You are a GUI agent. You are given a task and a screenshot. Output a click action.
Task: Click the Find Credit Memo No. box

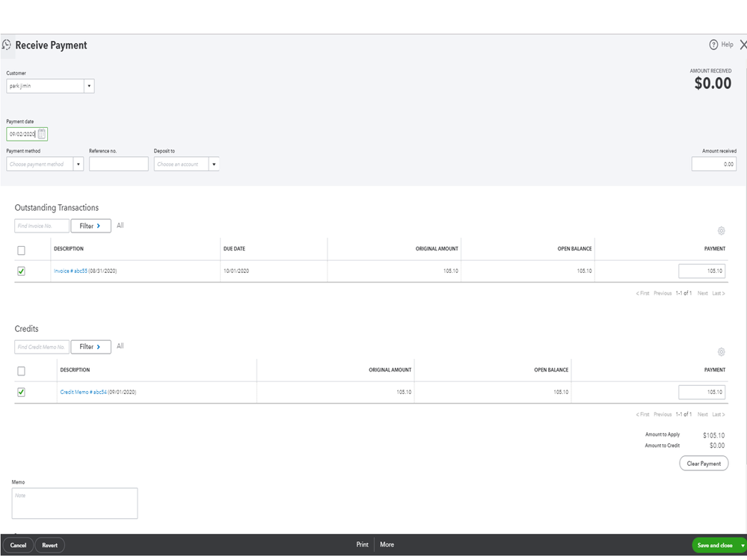(41, 347)
